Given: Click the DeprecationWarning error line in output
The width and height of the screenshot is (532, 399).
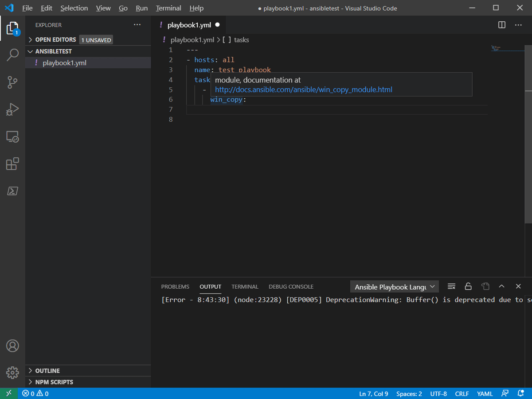Looking at the screenshot, I should [x=346, y=300].
